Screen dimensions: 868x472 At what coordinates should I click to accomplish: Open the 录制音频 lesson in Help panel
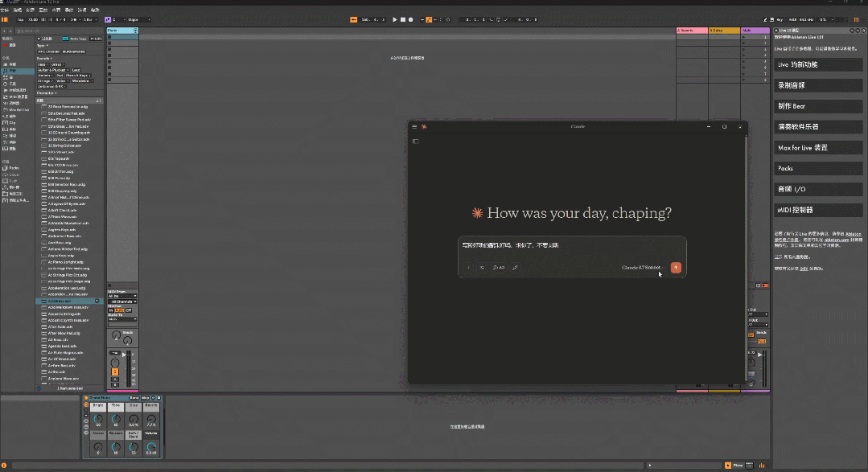coord(817,85)
